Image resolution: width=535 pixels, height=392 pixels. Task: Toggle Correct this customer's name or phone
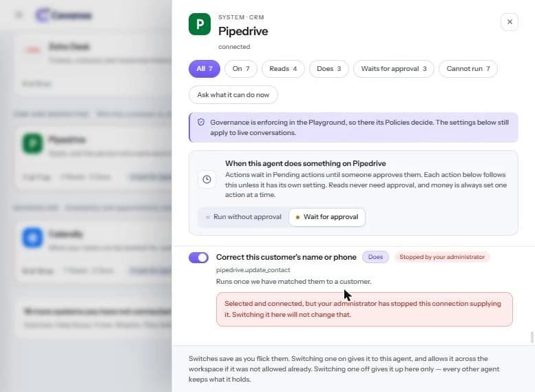coord(198,258)
